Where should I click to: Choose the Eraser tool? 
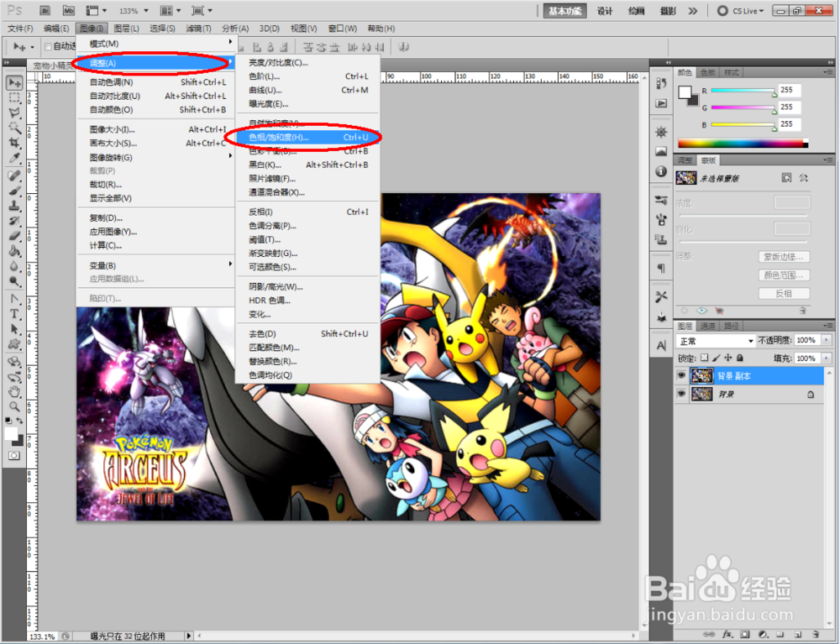(x=14, y=236)
